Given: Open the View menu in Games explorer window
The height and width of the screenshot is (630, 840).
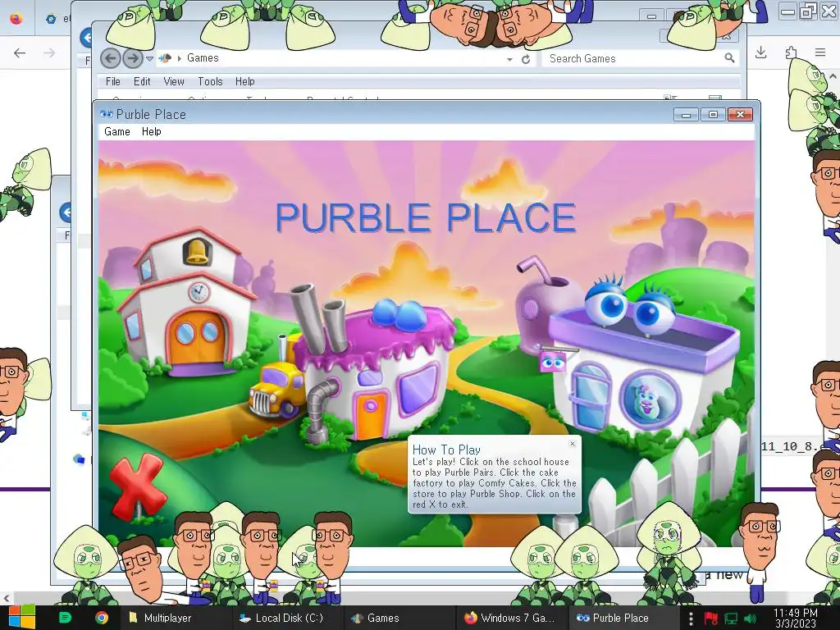Looking at the screenshot, I should click(x=174, y=81).
